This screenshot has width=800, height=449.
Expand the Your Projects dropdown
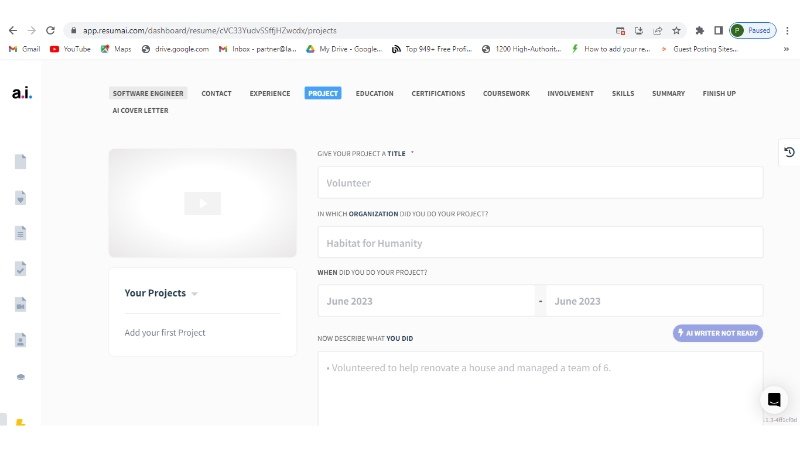pyautogui.click(x=194, y=294)
